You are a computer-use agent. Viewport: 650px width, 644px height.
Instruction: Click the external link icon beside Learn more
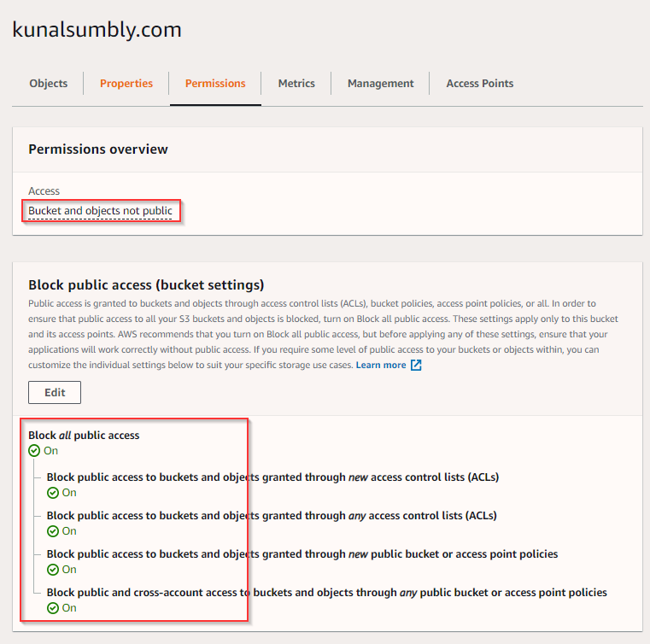pyautogui.click(x=416, y=366)
